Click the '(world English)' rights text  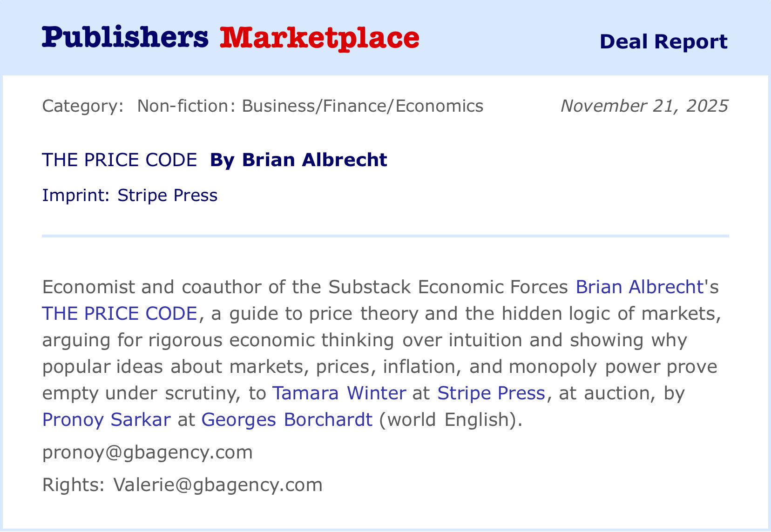[451, 420]
